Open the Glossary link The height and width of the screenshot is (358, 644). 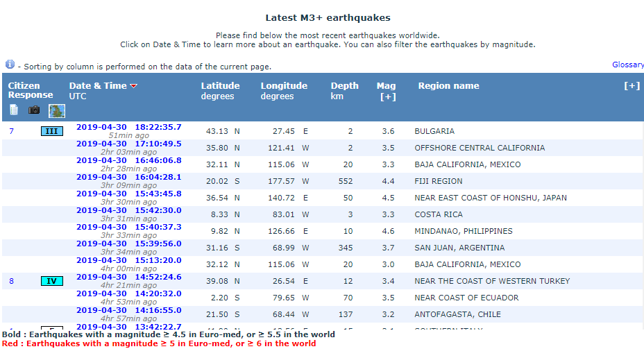pyautogui.click(x=627, y=65)
